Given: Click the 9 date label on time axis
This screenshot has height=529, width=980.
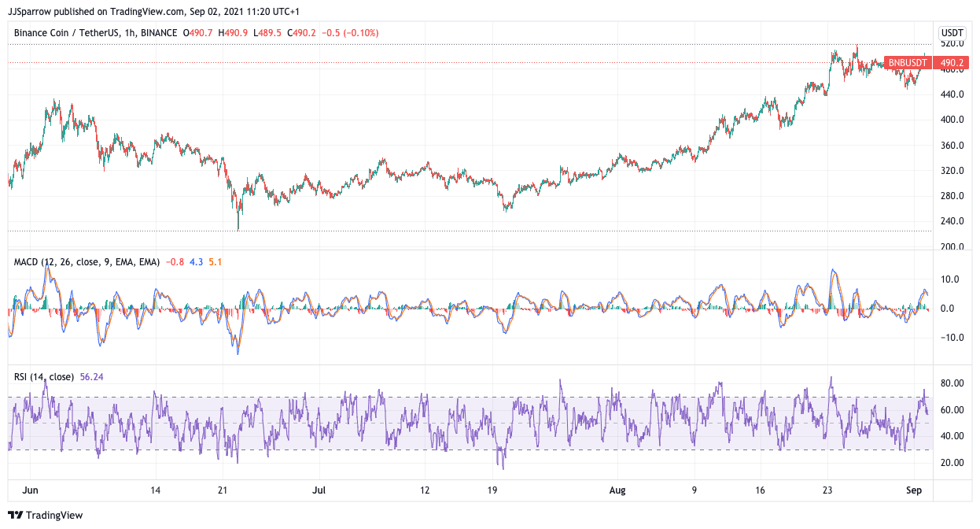Looking at the screenshot, I should [x=694, y=490].
